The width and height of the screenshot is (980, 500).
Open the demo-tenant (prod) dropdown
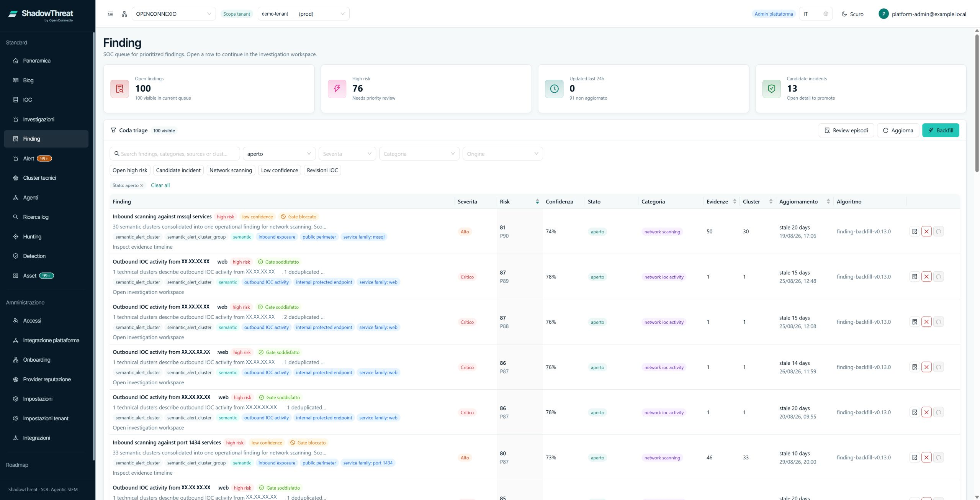tap(303, 14)
